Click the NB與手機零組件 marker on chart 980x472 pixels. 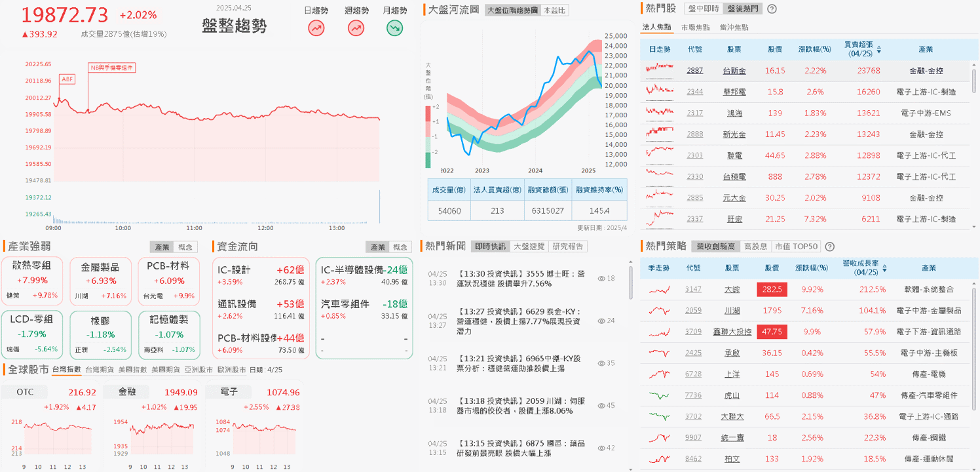click(111, 67)
